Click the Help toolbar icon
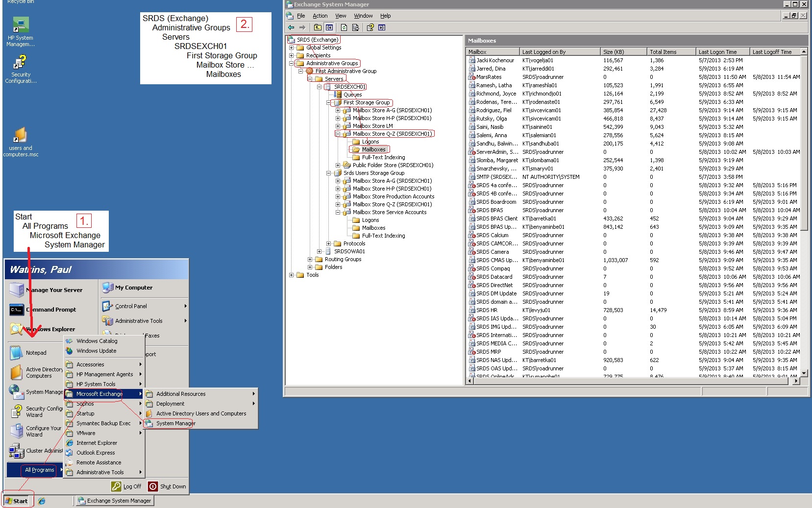812x508 pixels. click(x=370, y=27)
